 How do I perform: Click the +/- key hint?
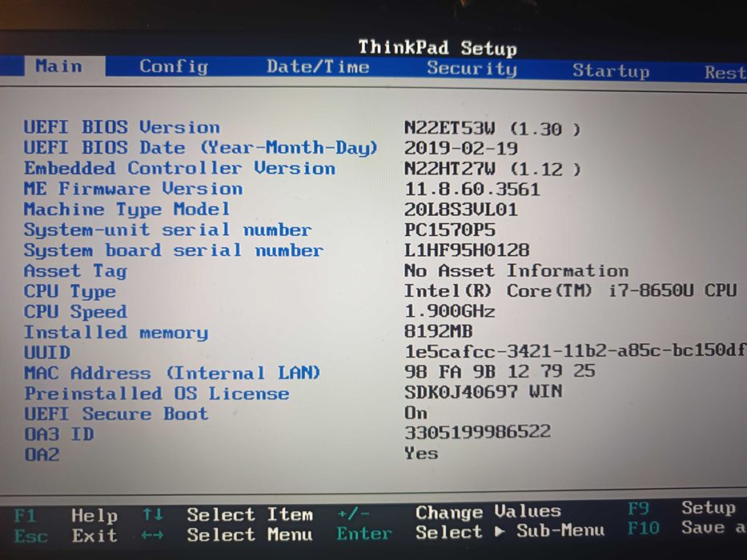tap(353, 514)
